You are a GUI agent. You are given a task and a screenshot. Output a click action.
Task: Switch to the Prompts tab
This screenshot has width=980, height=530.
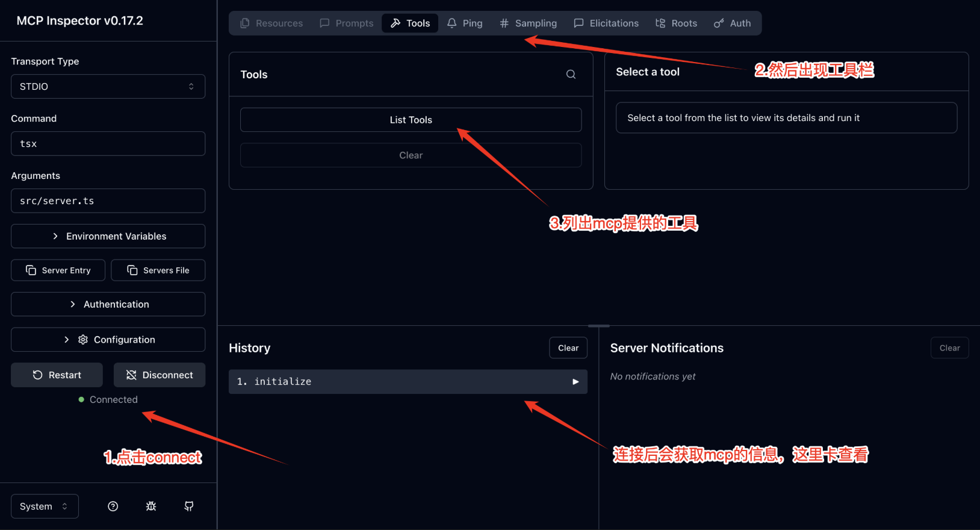[347, 23]
